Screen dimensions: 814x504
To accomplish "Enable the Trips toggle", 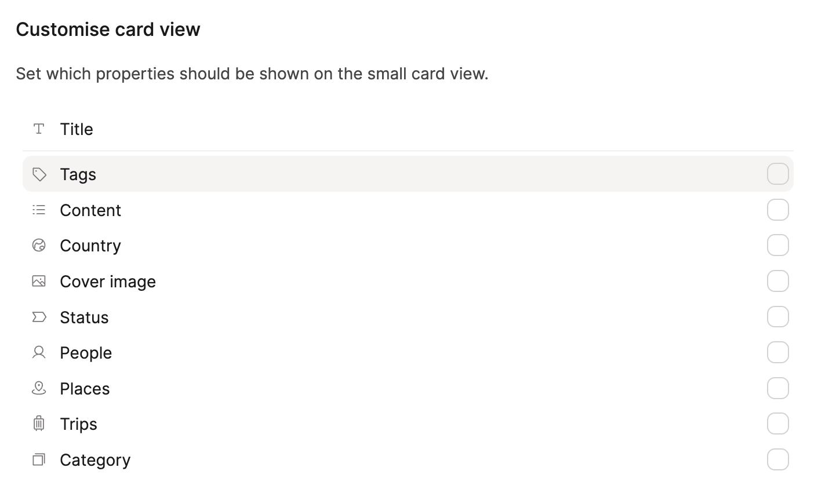I will point(777,423).
